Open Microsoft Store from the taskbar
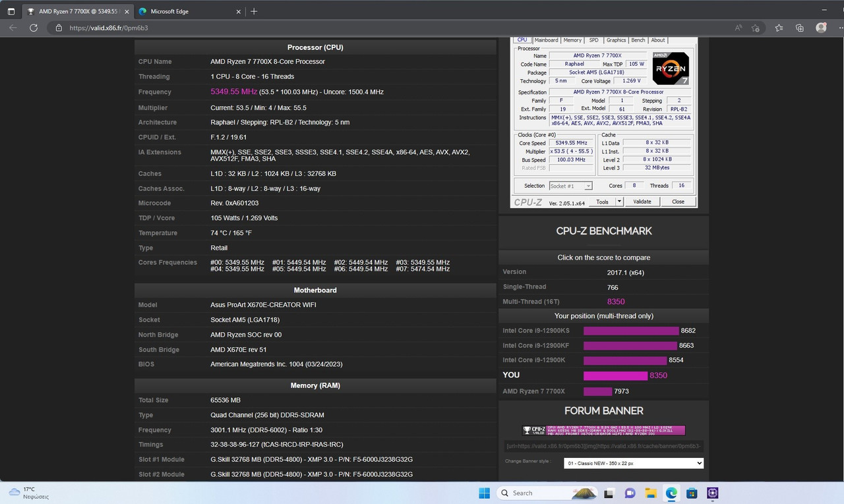This screenshot has height=504, width=844. 692,493
